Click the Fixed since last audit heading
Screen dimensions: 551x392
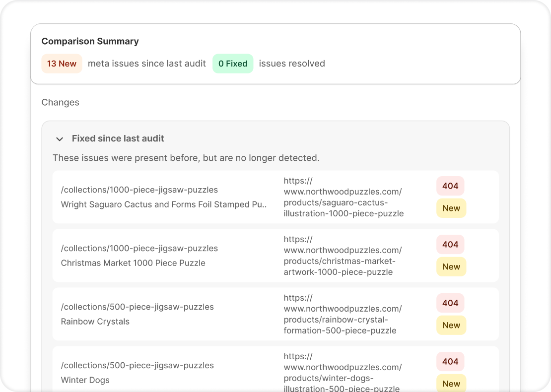click(x=118, y=138)
